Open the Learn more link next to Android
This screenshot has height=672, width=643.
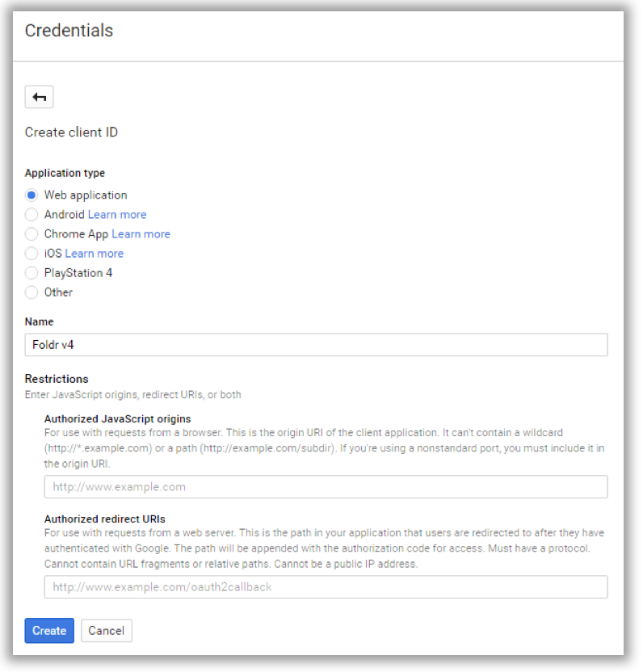click(x=117, y=214)
